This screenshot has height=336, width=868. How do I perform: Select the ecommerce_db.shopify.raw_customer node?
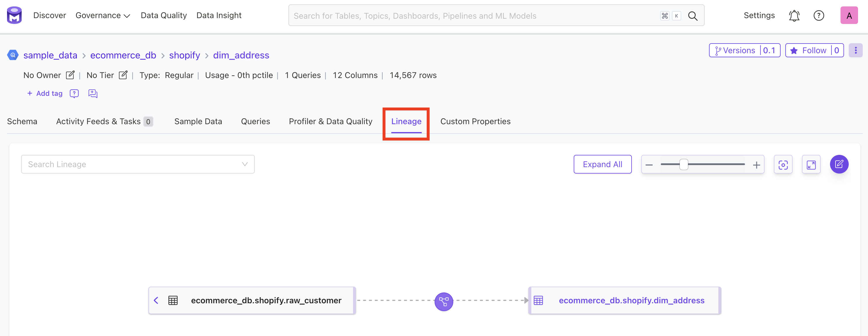pyautogui.click(x=252, y=300)
